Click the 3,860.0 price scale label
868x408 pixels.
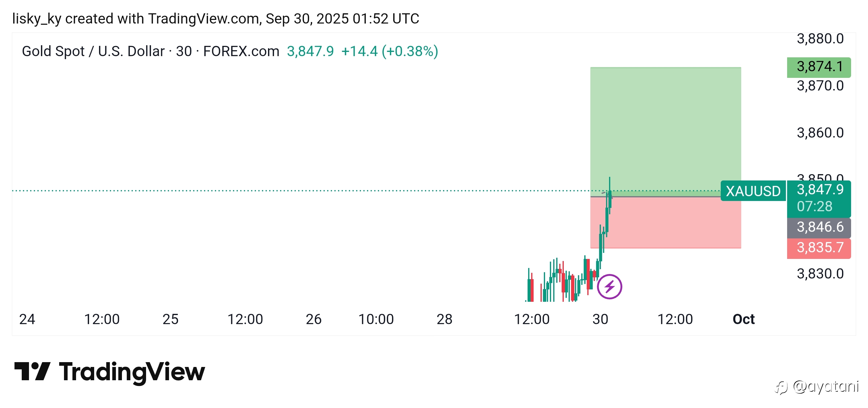click(x=820, y=133)
